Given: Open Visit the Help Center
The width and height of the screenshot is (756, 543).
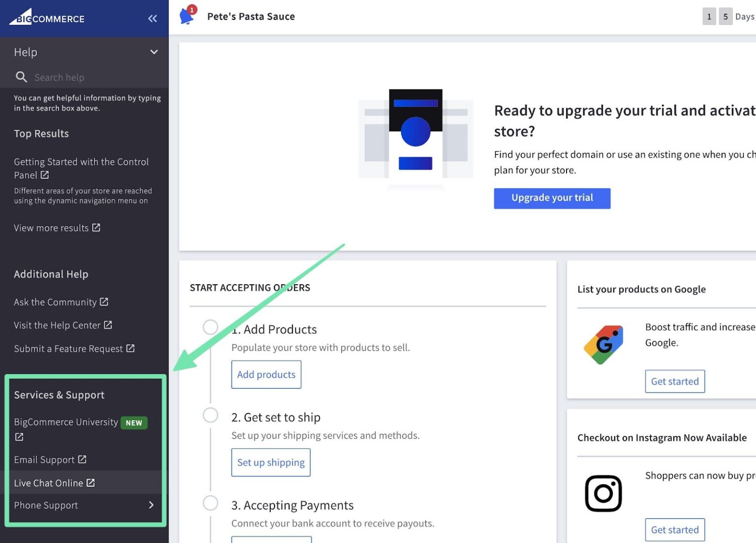Looking at the screenshot, I should tap(57, 325).
